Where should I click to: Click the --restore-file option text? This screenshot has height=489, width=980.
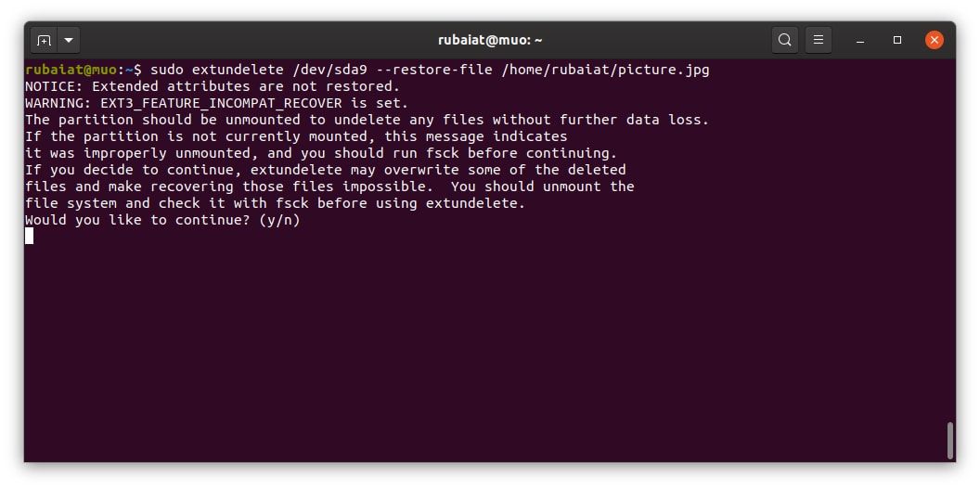click(x=433, y=70)
